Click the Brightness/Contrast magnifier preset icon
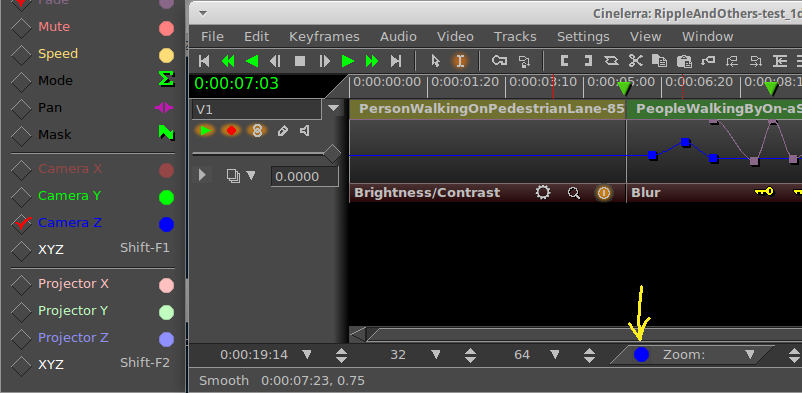The width and height of the screenshot is (802, 393). (574, 193)
